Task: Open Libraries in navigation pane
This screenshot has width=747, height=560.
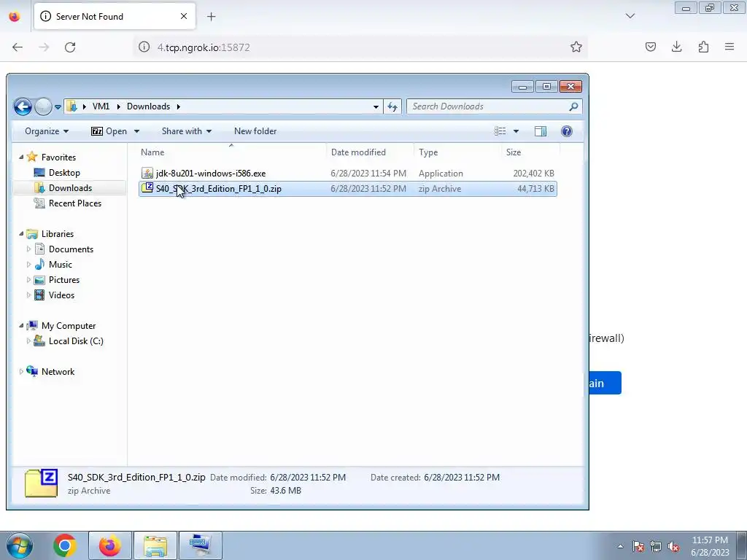Action: 57,234
